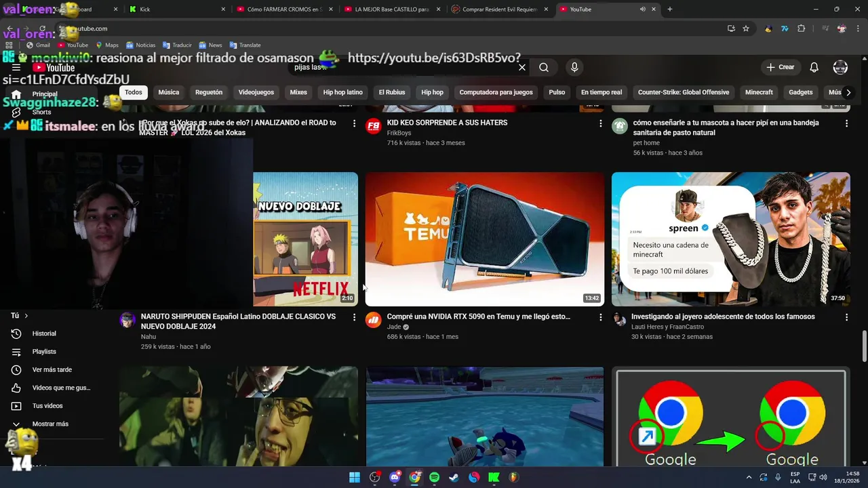Open the YouTube account avatar menu
Viewport: 868px width, 488px height.
coord(840,68)
